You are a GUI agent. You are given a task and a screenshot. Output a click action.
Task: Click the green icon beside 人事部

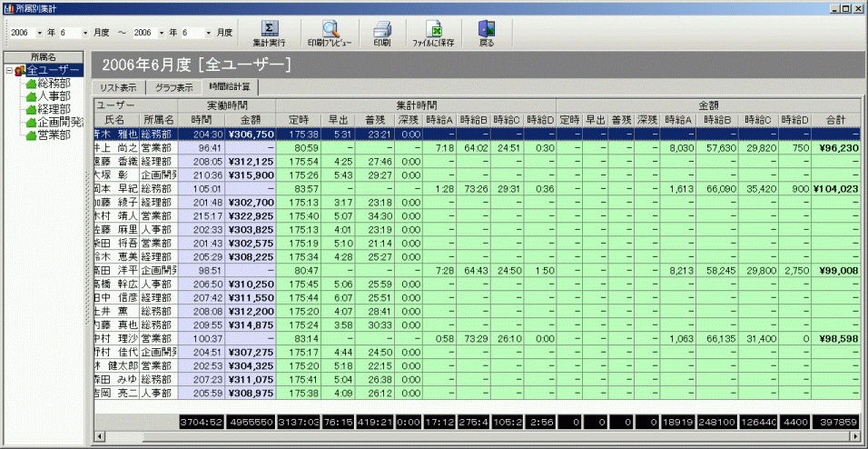click(x=31, y=97)
